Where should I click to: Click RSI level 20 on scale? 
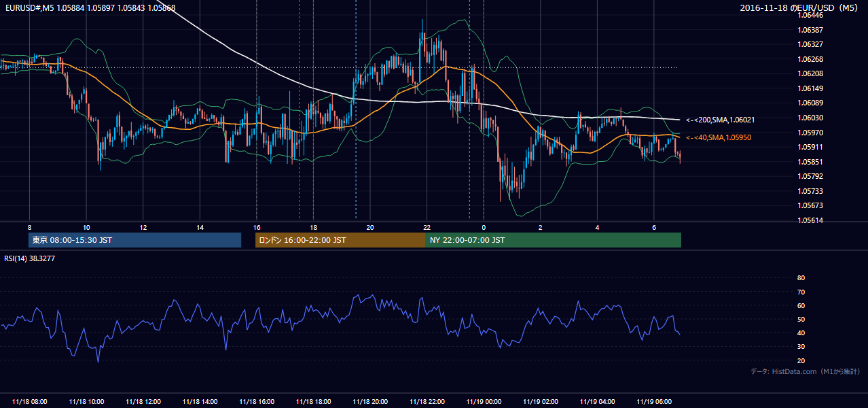click(x=801, y=360)
